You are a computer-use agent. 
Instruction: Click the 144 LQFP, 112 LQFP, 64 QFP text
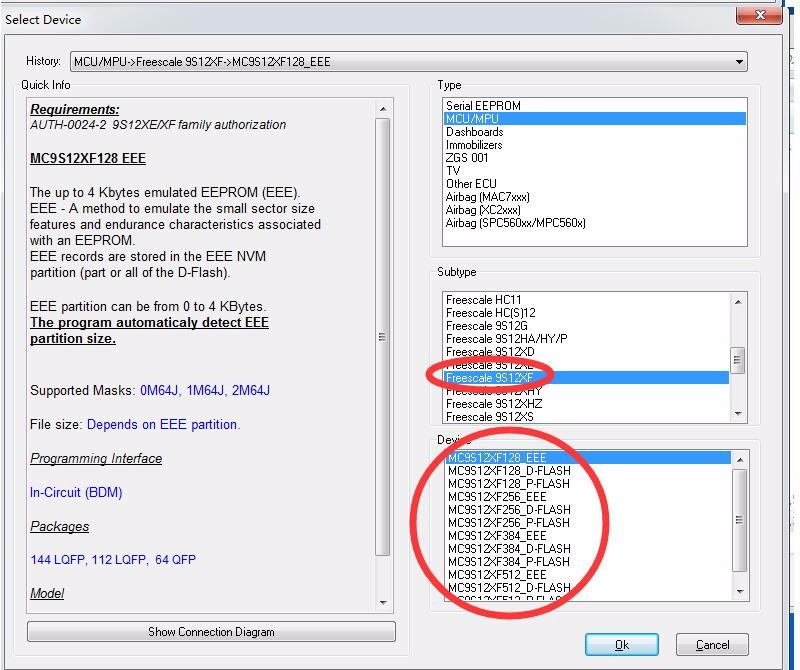click(x=113, y=559)
